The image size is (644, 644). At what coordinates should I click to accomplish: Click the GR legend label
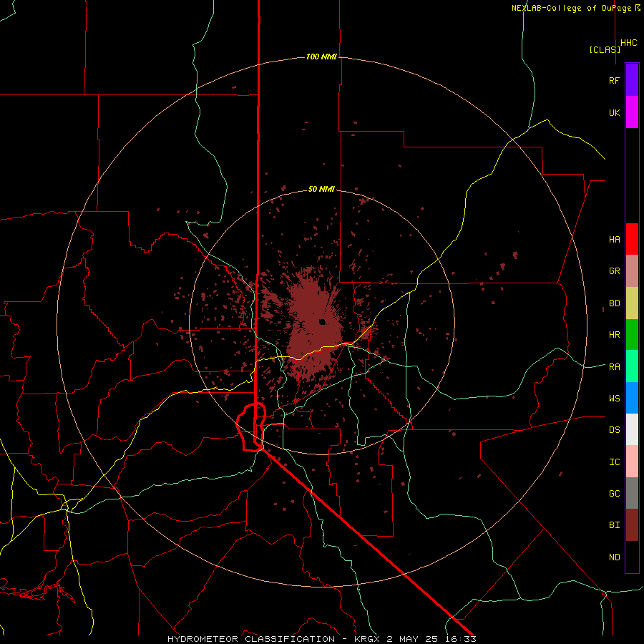coord(614,271)
